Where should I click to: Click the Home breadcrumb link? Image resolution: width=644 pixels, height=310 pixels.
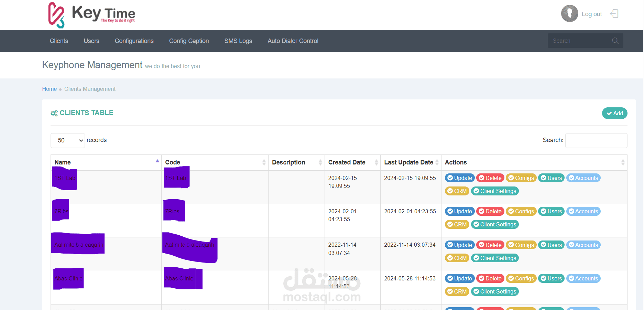(x=50, y=89)
